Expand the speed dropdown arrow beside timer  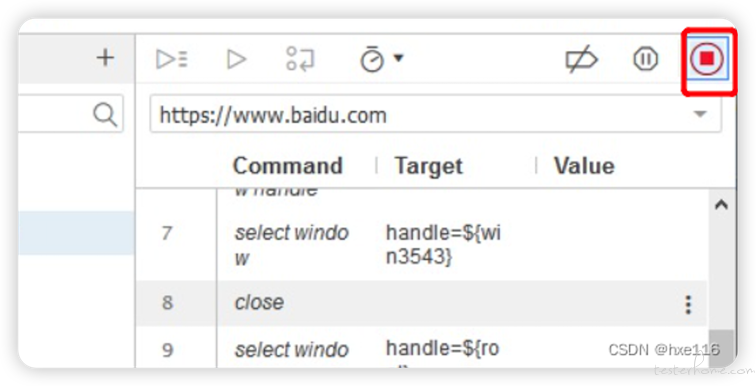(x=398, y=58)
